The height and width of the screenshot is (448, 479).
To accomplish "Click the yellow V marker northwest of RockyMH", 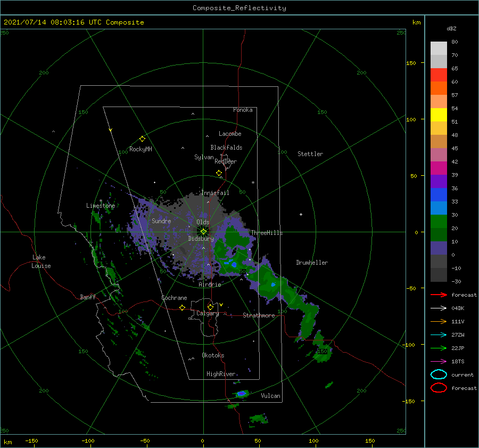I will [x=111, y=130].
